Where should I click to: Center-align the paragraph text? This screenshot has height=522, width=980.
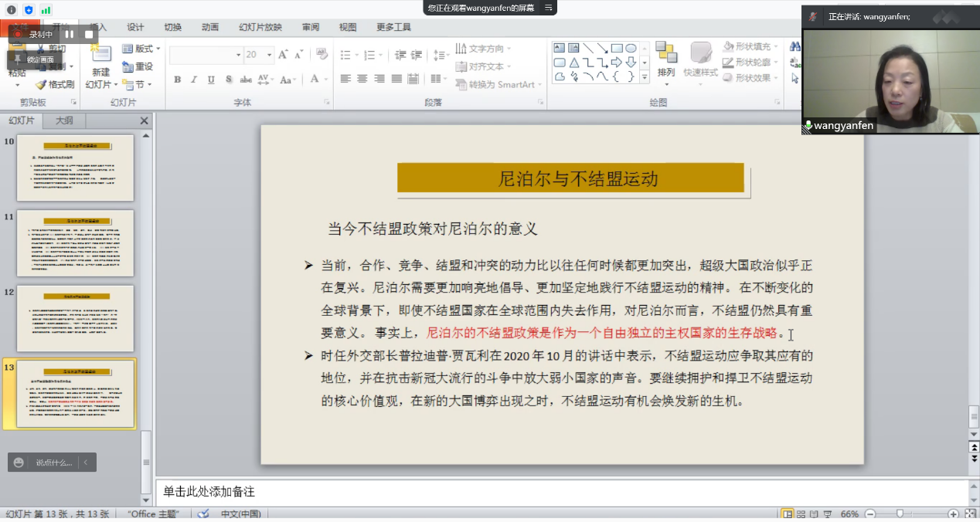click(362, 79)
